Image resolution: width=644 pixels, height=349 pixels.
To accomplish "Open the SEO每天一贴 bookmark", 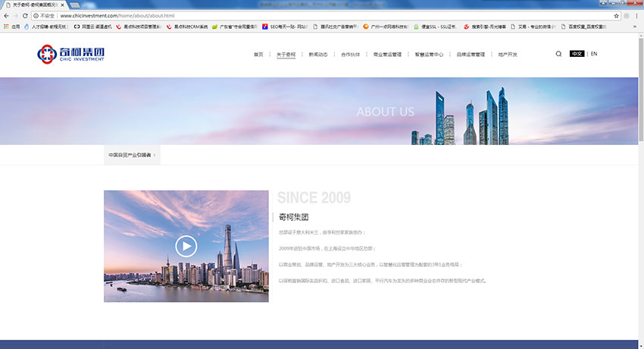I will pyautogui.click(x=286, y=27).
